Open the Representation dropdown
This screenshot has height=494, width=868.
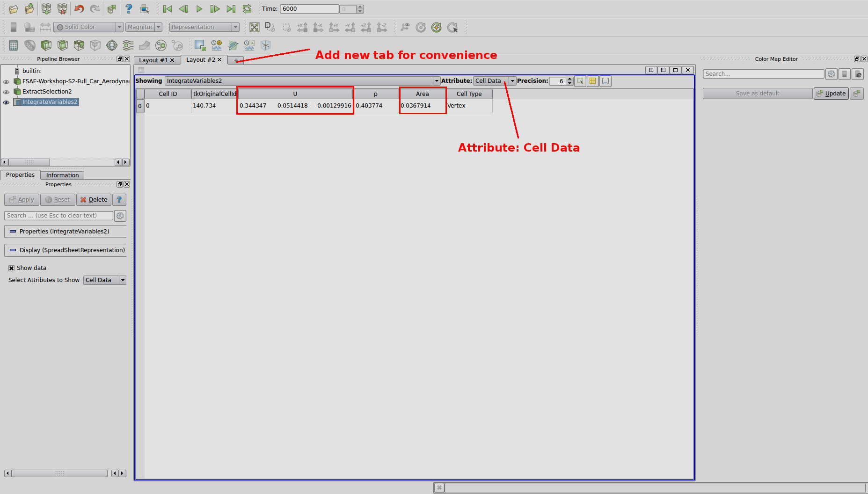204,27
